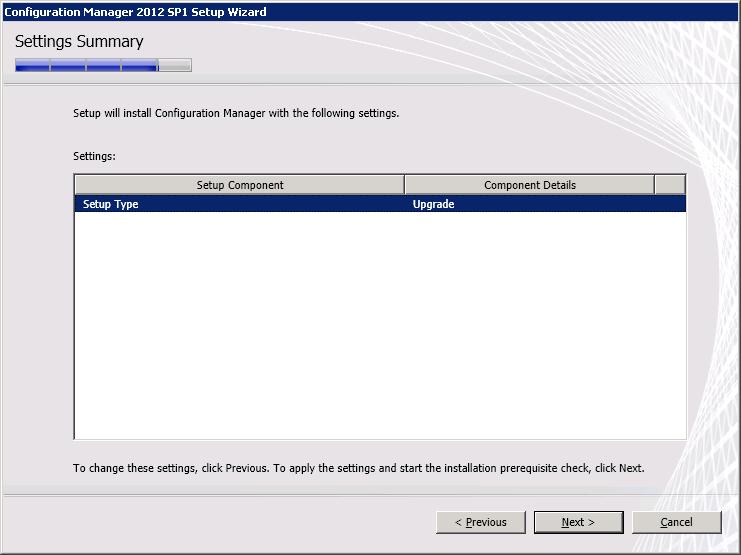Click the unfilled last progress bar segment
The height and width of the screenshot is (555, 741).
pyautogui.click(x=175, y=66)
